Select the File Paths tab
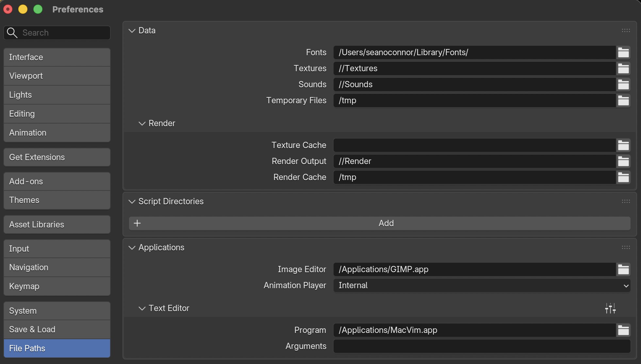Image resolution: width=641 pixels, height=364 pixels. click(x=57, y=348)
